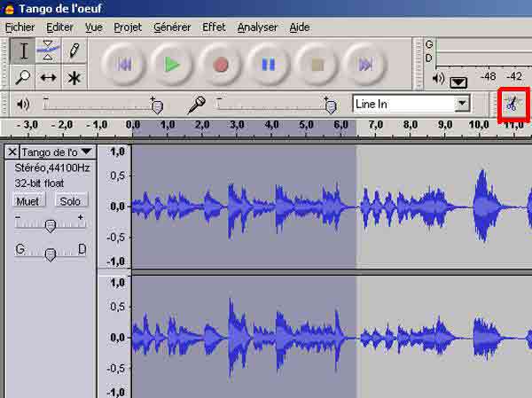Skip to start of track

(x=123, y=64)
